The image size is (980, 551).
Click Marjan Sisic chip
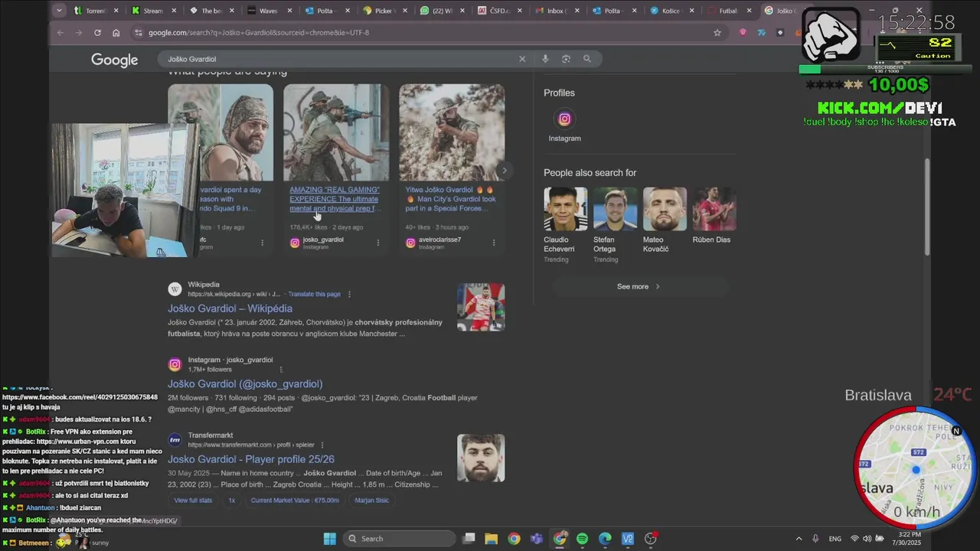[371, 500]
